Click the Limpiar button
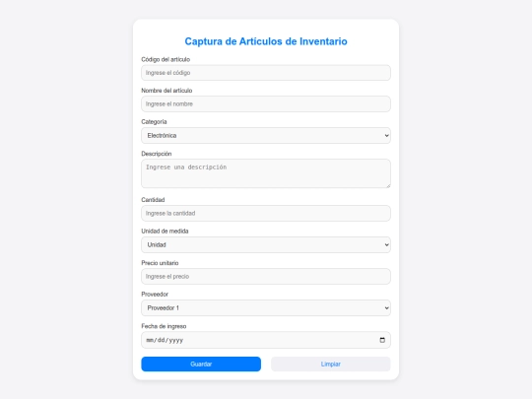 (x=330, y=365)
